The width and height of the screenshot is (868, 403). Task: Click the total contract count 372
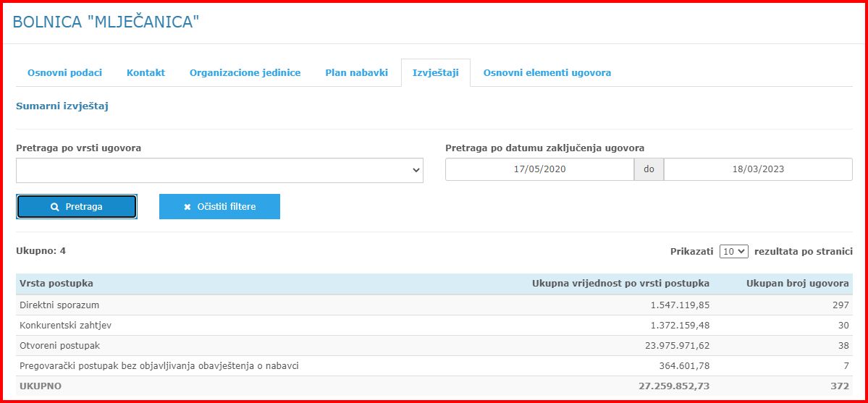[x=840, y=386]
